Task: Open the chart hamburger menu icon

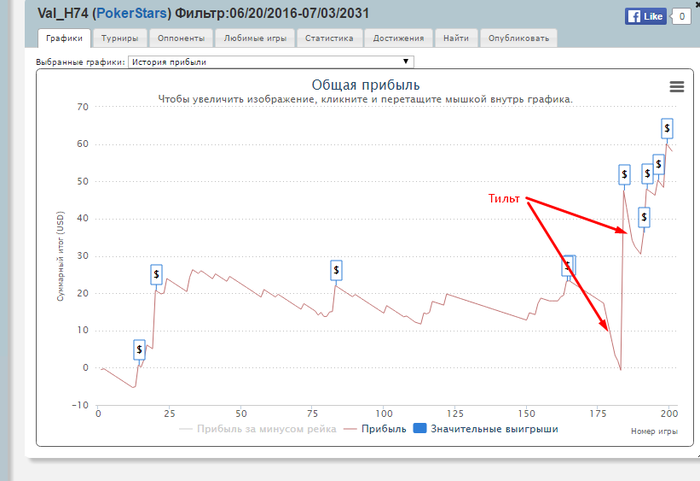Action: (x=677, y=87)
